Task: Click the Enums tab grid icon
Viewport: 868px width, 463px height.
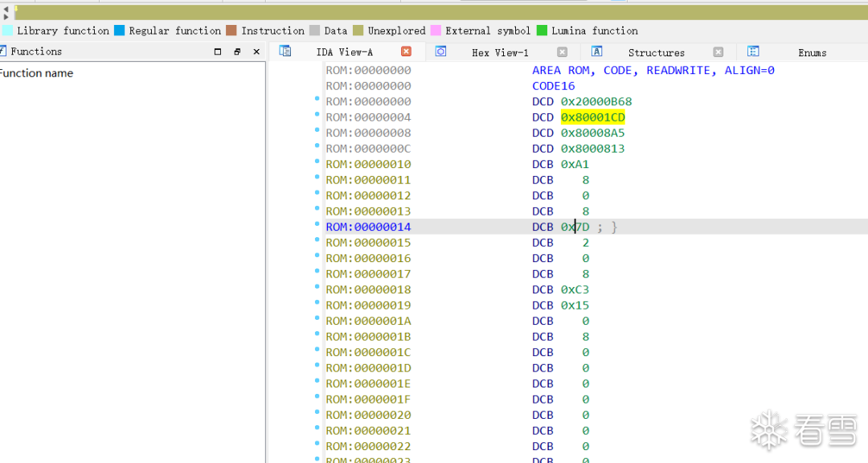Action: (x=753, y=51)
